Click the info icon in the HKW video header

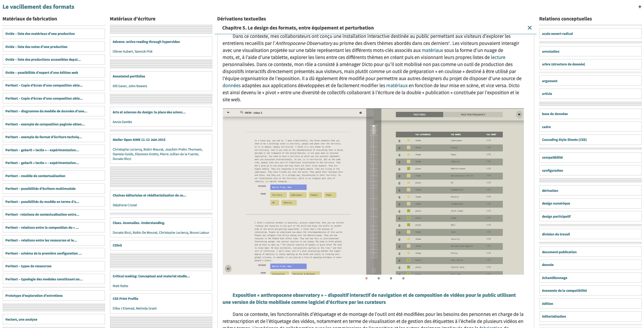pyautogui.click(x=361, y=113)
